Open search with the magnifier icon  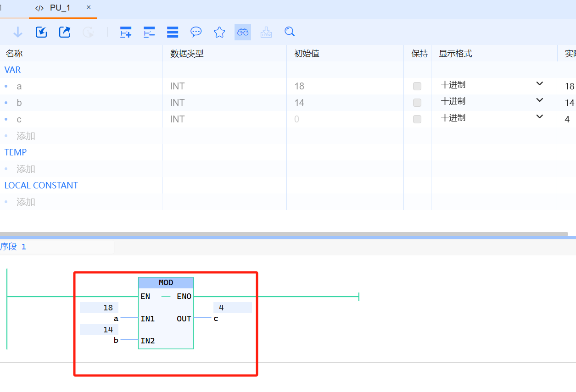coord(290,32)
